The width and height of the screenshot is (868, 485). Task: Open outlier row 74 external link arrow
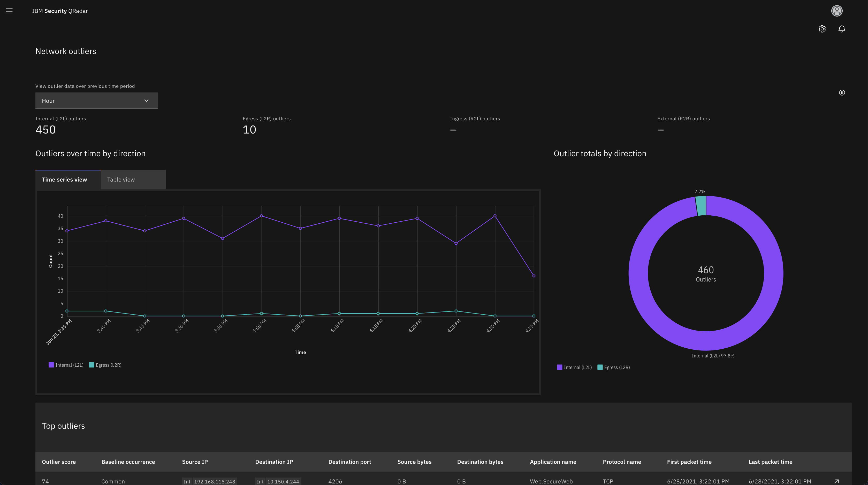coord(836,481)
